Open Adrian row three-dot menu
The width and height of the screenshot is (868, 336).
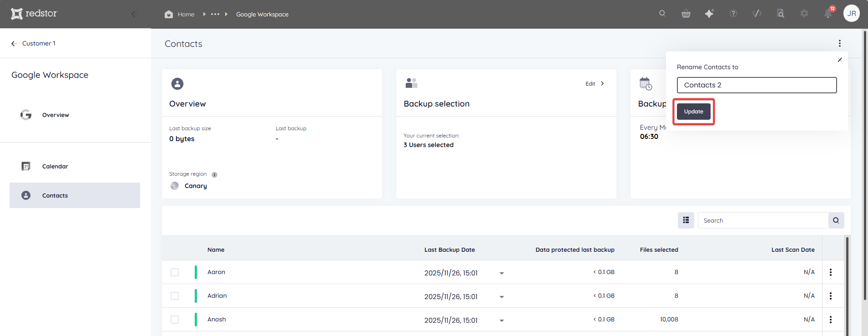[831, 296]
